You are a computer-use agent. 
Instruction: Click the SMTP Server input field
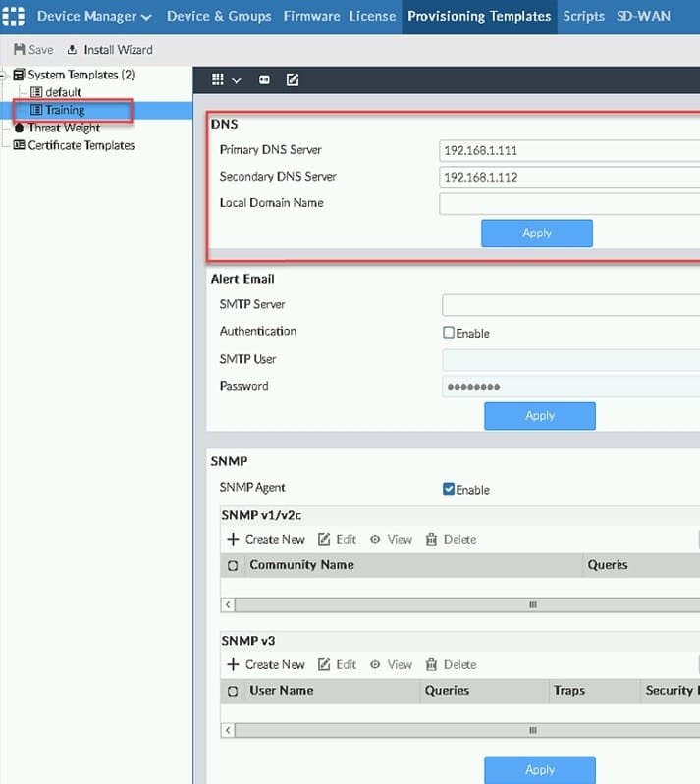click(x=571, y=305)
